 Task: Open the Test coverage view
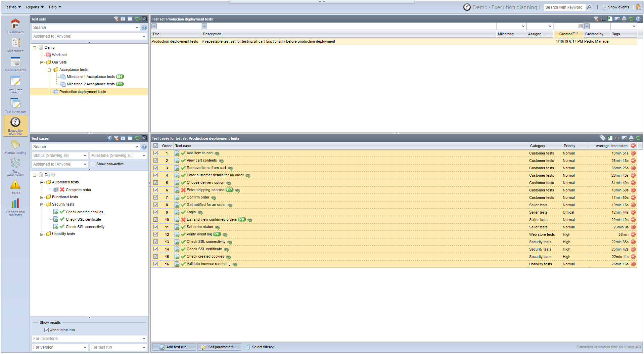(x=15, y=105)
